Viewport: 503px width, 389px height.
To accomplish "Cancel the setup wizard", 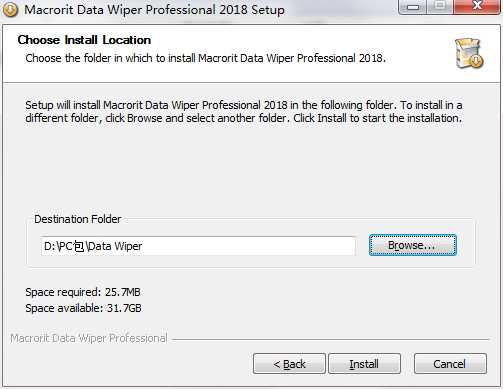I will click(x=450, y=364).
